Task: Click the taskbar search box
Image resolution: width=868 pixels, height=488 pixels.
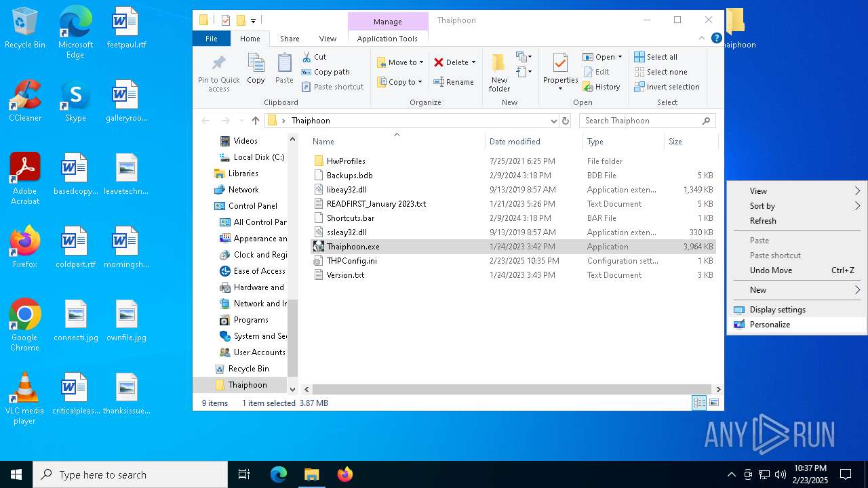Action: click(130, 474)
